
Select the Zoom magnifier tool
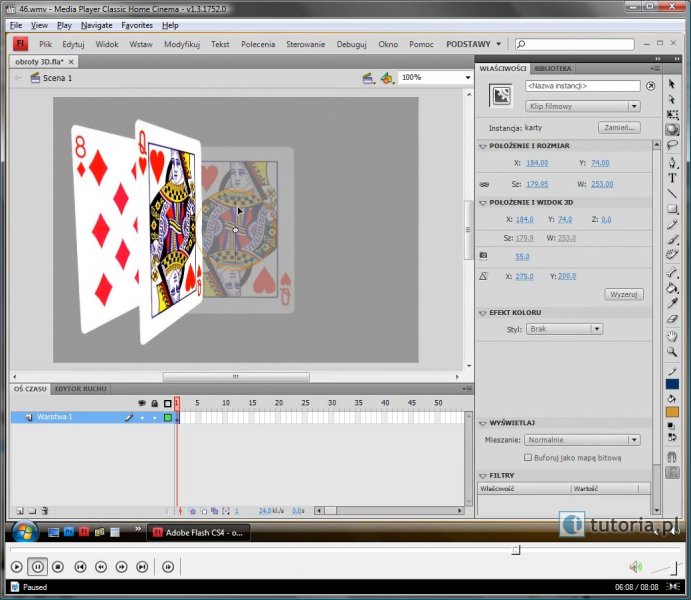[672, 352]
